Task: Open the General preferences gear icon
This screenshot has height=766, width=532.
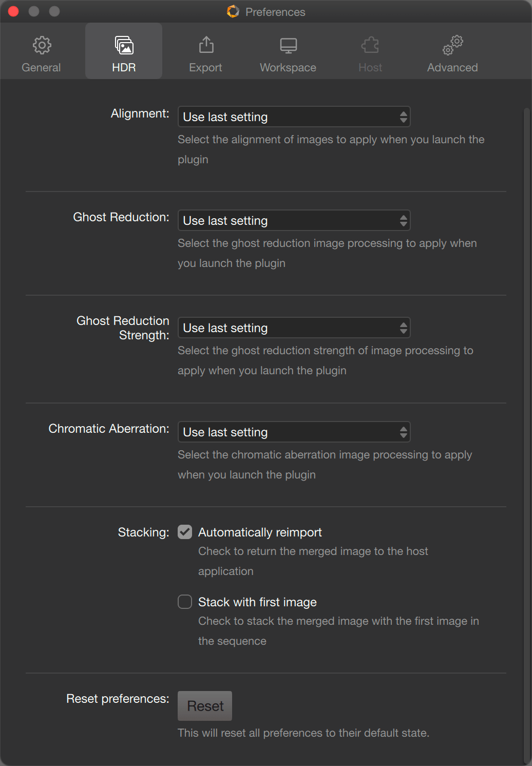Action: click(x=42, y=45)
